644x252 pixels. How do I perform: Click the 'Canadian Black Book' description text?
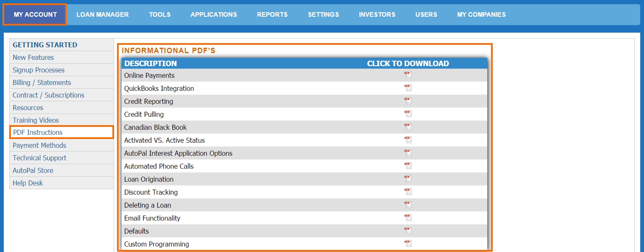(x=155, y=127)
